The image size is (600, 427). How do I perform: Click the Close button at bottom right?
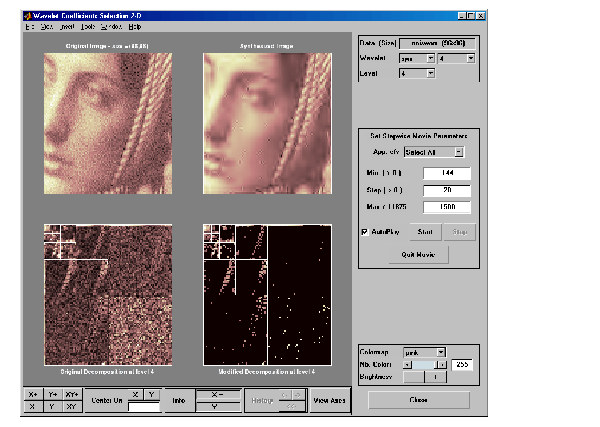point(419,400)
